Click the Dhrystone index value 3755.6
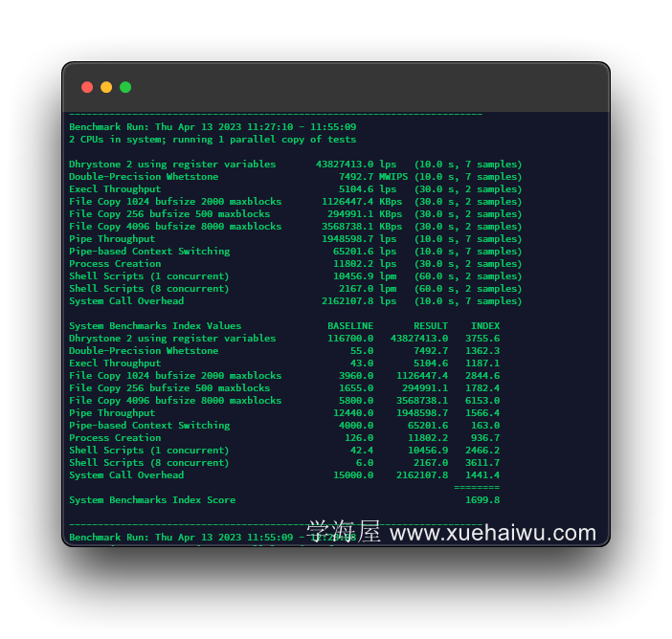The height and width of the screenshot is (639, 672). [482, 339]
